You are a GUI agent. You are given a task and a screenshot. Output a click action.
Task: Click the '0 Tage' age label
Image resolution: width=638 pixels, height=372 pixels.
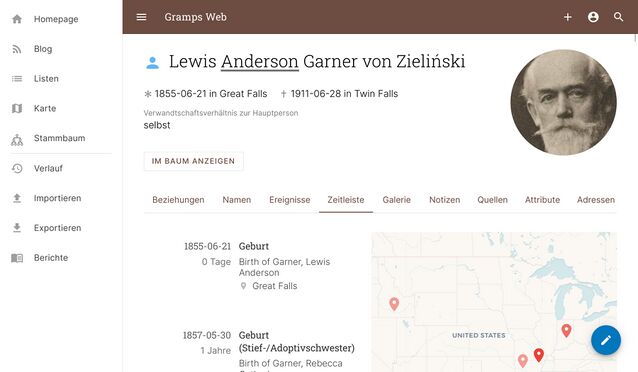tap(216, 262)
